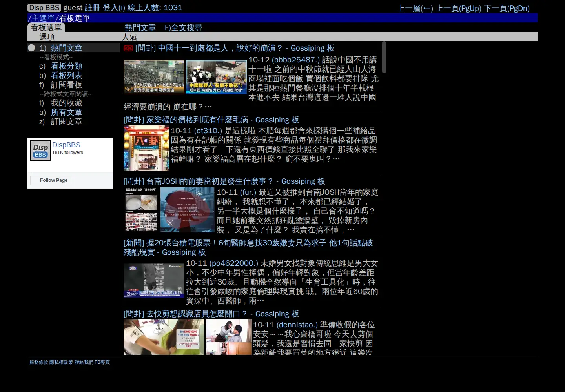565x392 pixels.
Task: Open FB專頁 in the footer
Action: [x=102, y=362]
